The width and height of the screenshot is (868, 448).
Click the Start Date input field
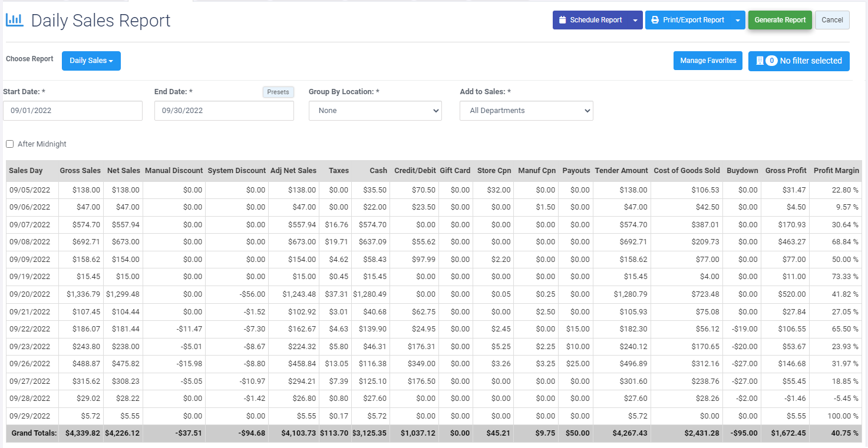(72, 110)
